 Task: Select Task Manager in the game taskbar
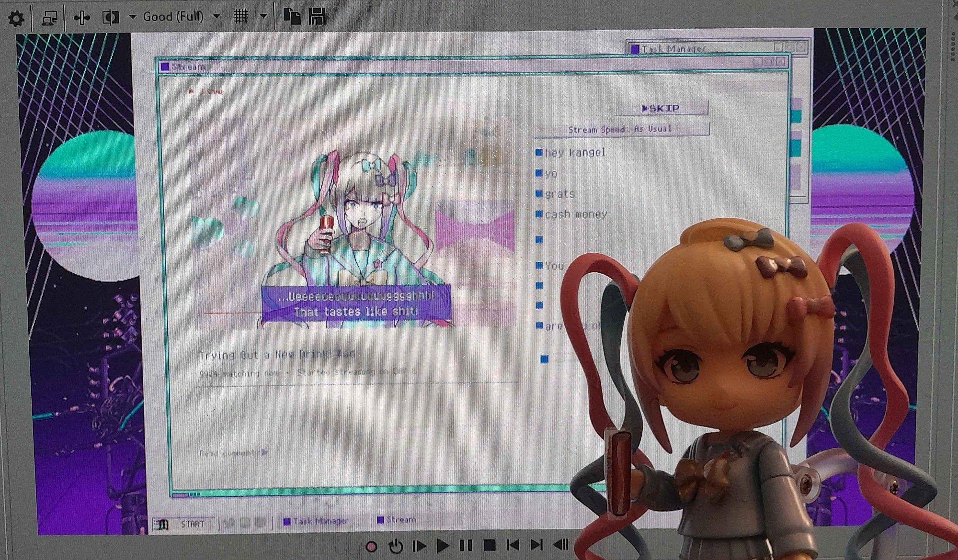(x=316, y=521)
